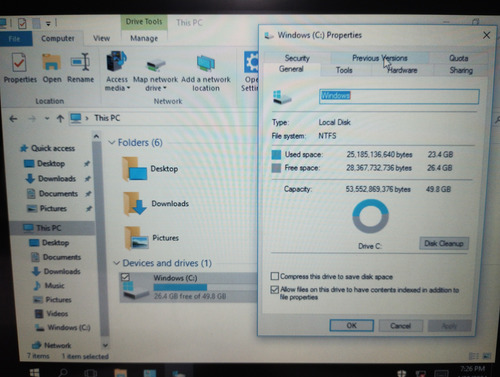Select Network in the navigation pane
Image resolution: width=500 pixels, height=377 pixels.
point(51,345)
